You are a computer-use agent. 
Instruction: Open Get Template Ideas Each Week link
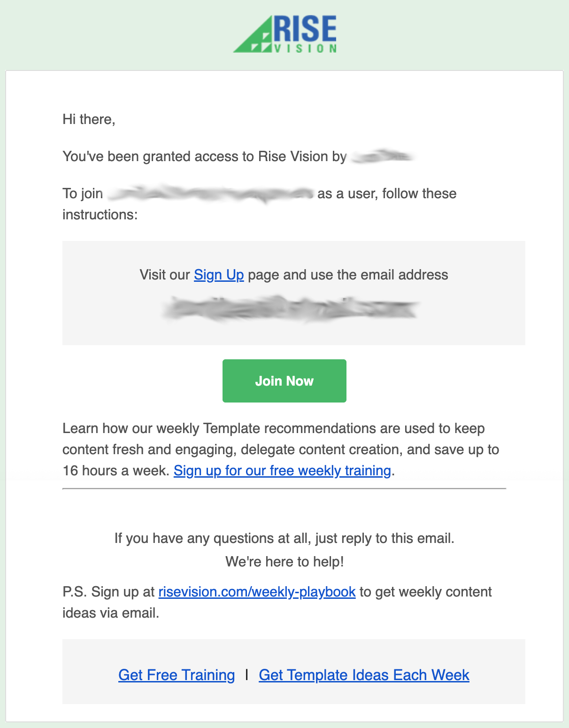tap(364, 675)
